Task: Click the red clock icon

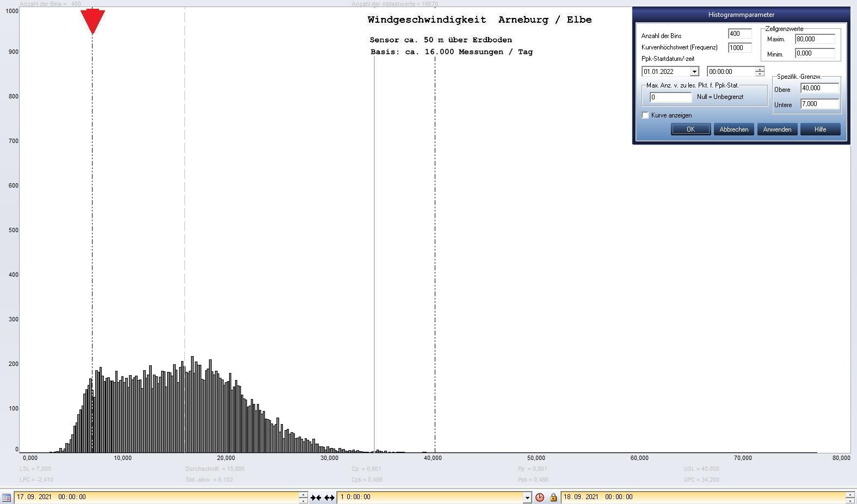Action: (539, 497)
